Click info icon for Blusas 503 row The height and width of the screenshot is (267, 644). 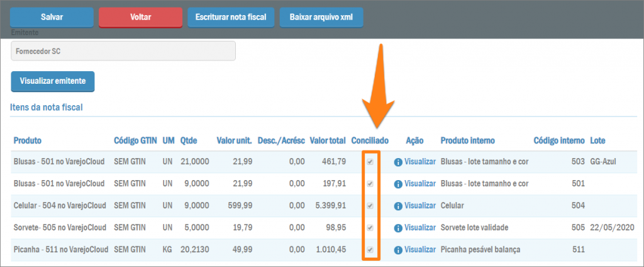pos(397,162)
